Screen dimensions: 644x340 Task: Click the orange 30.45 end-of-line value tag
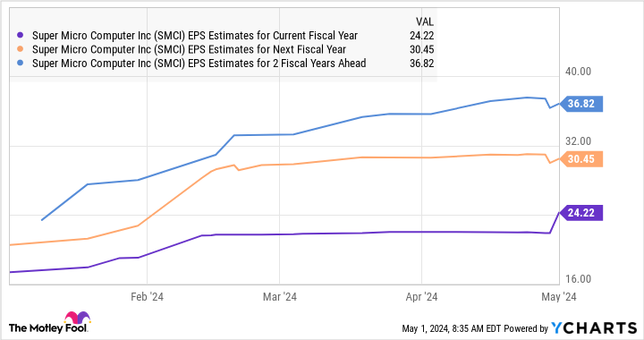click(x=581, y=159)
